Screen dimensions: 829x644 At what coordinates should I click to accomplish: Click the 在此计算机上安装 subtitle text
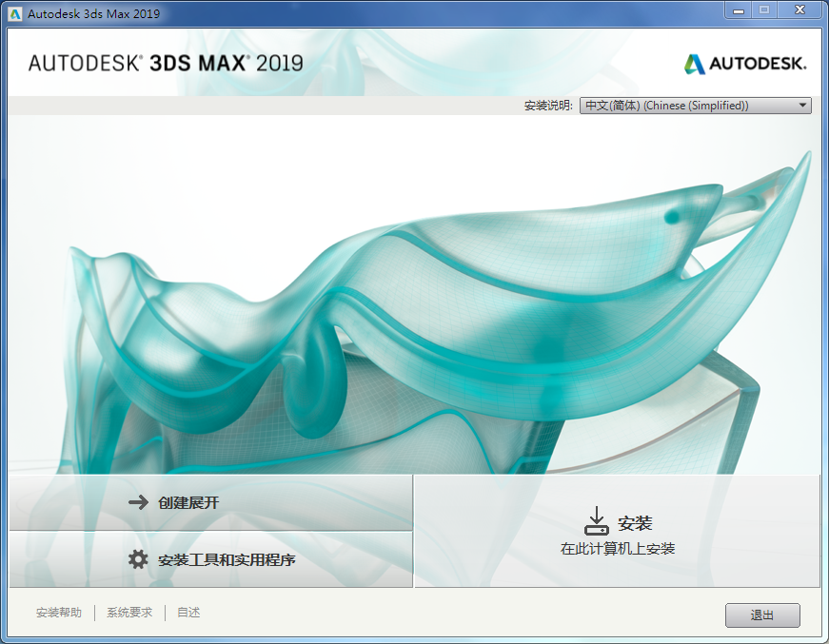618,548
